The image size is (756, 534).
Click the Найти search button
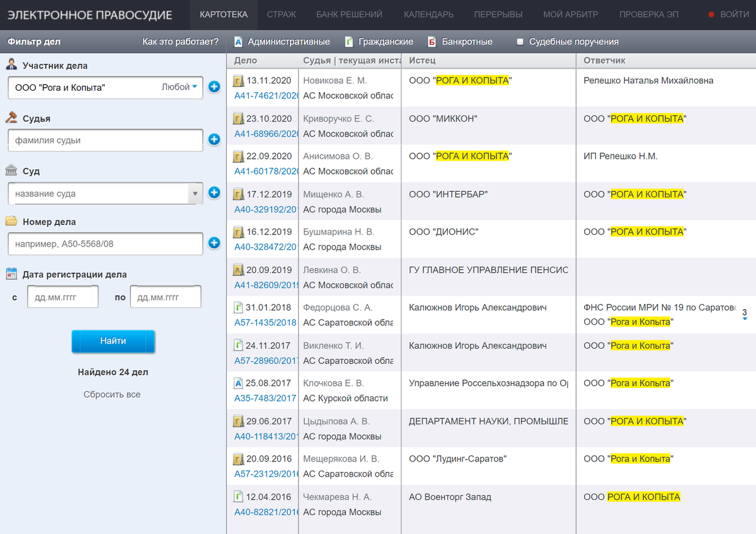[x=113, y=341]
